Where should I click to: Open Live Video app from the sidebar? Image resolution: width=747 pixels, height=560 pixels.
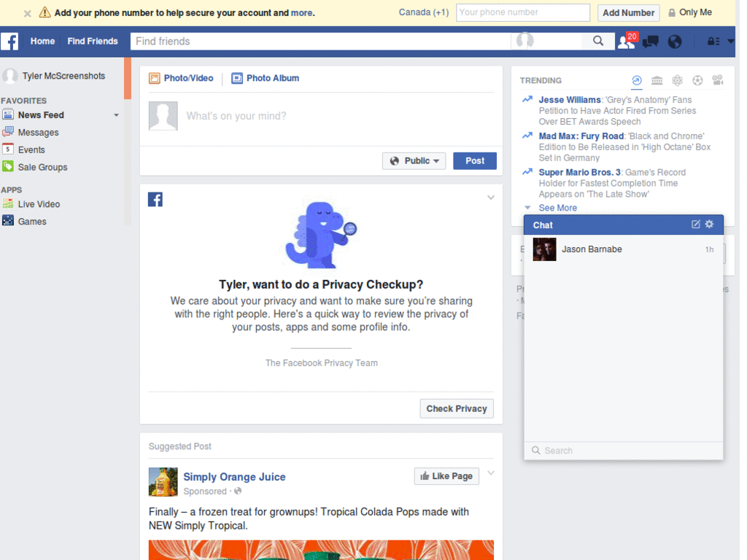(39, 204)
